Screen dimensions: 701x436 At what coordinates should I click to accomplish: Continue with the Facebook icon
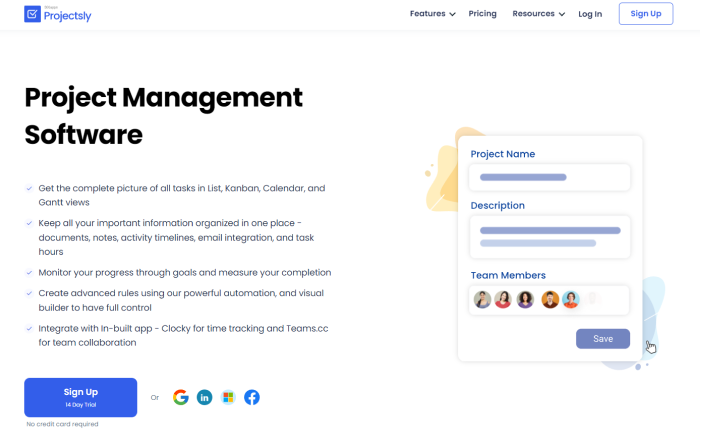[252, 397]
